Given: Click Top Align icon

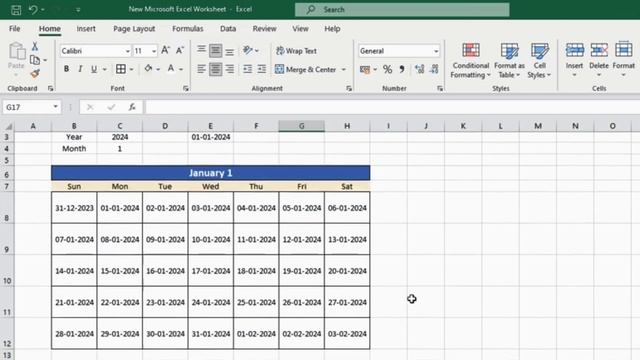Looking at the screenshot, I should tap(201, 50).
